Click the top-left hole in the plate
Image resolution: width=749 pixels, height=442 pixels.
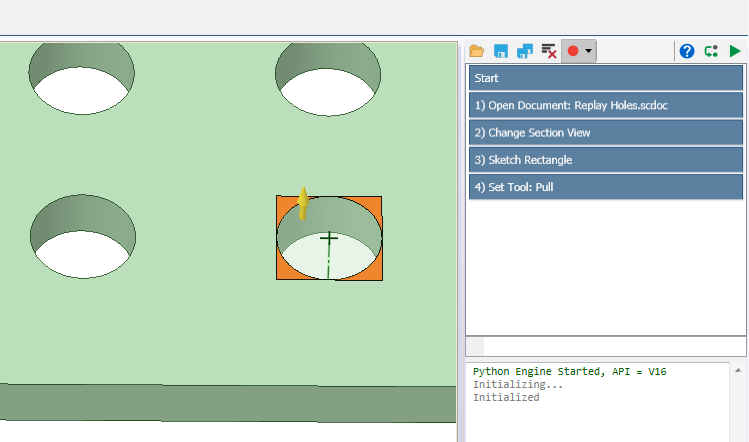click(x=82, y=79)
